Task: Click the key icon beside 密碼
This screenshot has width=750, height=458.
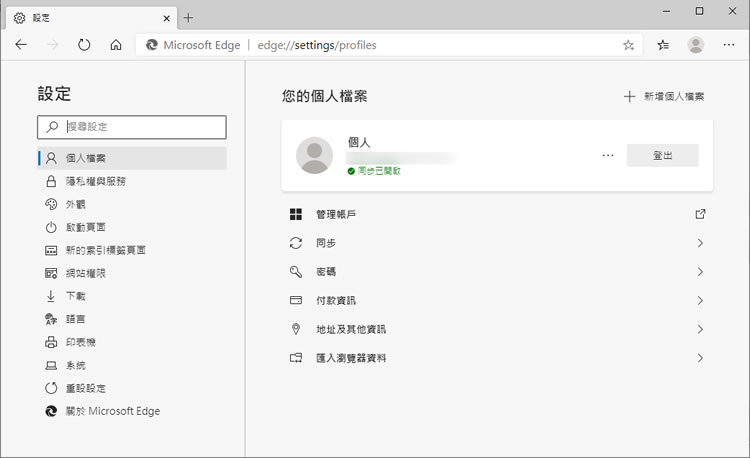Action: click(x=296, y=272)
